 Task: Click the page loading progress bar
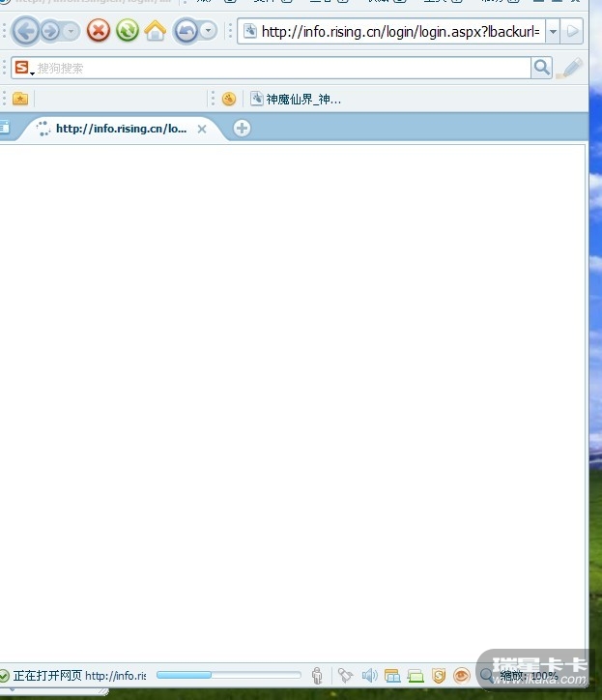pos(228,675)
